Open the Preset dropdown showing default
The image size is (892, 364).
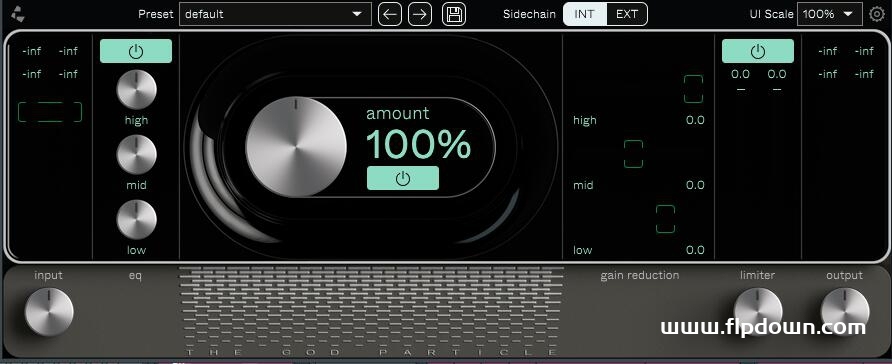click(x=275, y=14)
